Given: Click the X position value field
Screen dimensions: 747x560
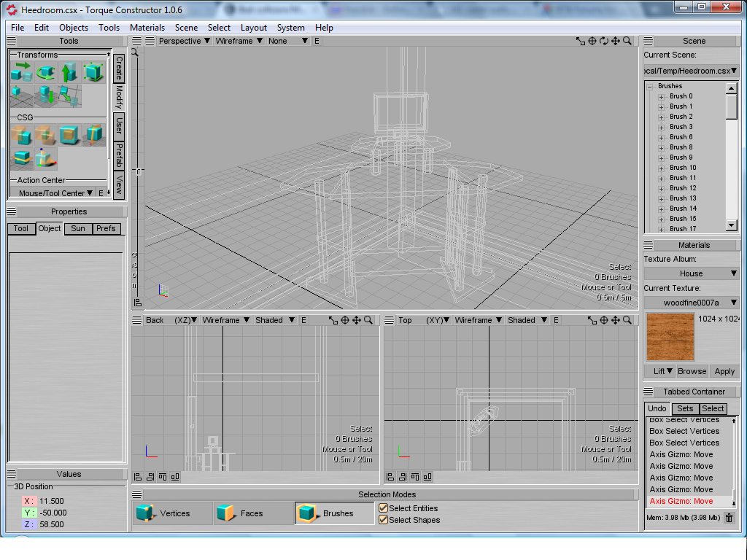Looking at the screenshot, I should [x=51, y=501].
